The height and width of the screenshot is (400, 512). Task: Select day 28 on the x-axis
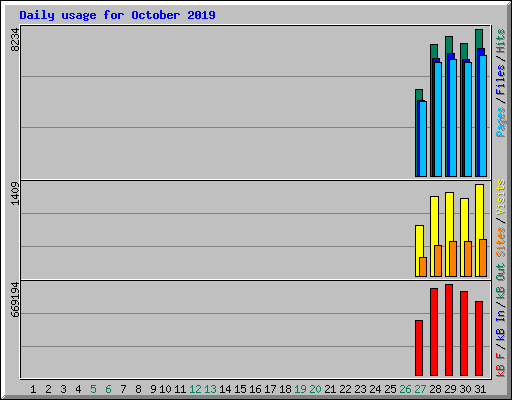435,389
